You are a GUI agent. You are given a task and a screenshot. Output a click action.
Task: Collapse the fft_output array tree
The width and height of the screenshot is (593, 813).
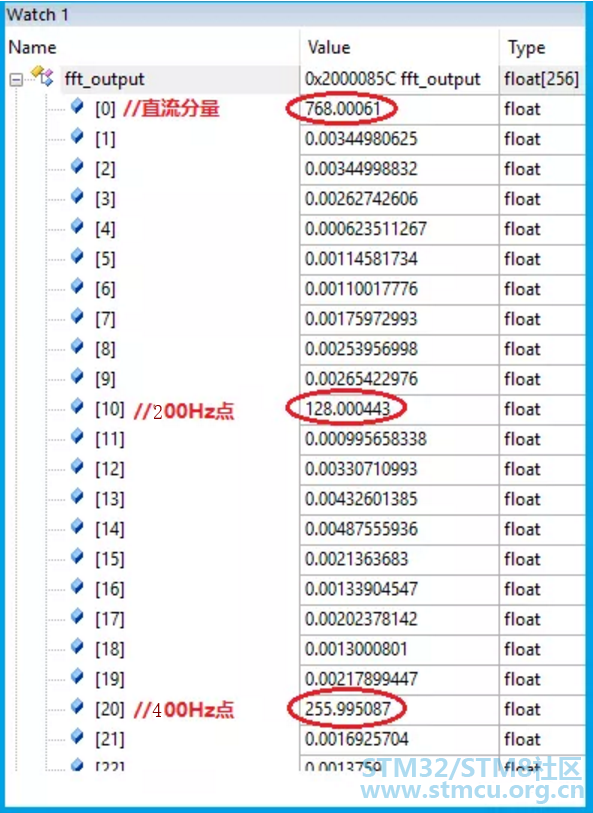pyautogui.click(x=16, y=80)
